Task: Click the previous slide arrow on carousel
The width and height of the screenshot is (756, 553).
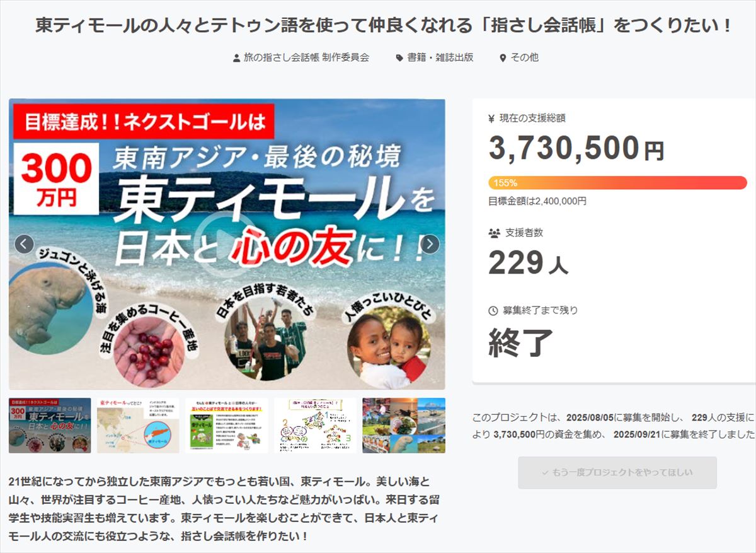Action: pyautogui.click(x=24, y=244)
